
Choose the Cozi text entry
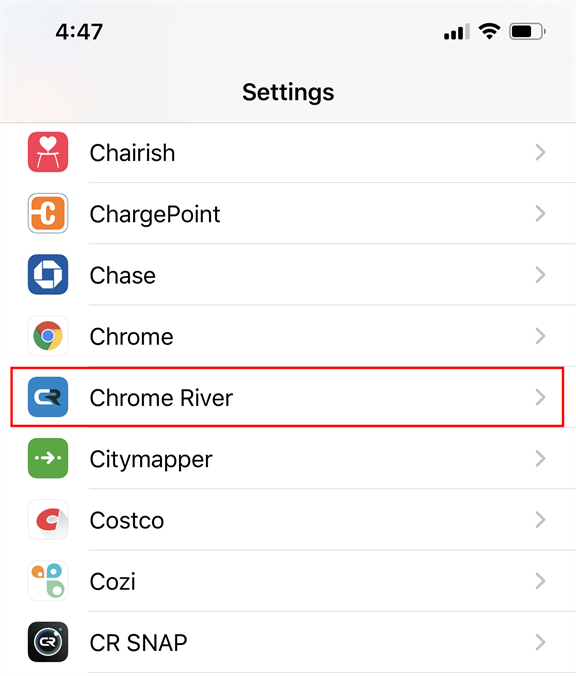(x=113, y=582)
